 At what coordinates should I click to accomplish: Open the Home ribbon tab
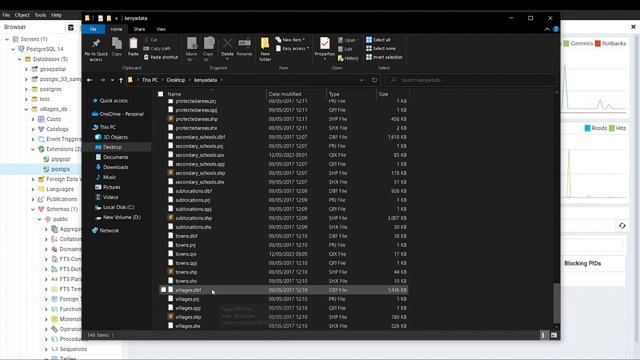click(x=116, y=29)
